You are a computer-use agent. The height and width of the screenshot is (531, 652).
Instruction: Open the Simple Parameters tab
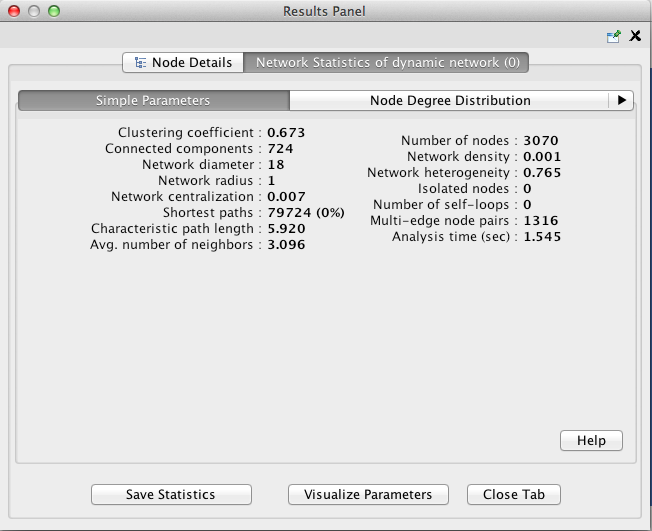(154, 100)
